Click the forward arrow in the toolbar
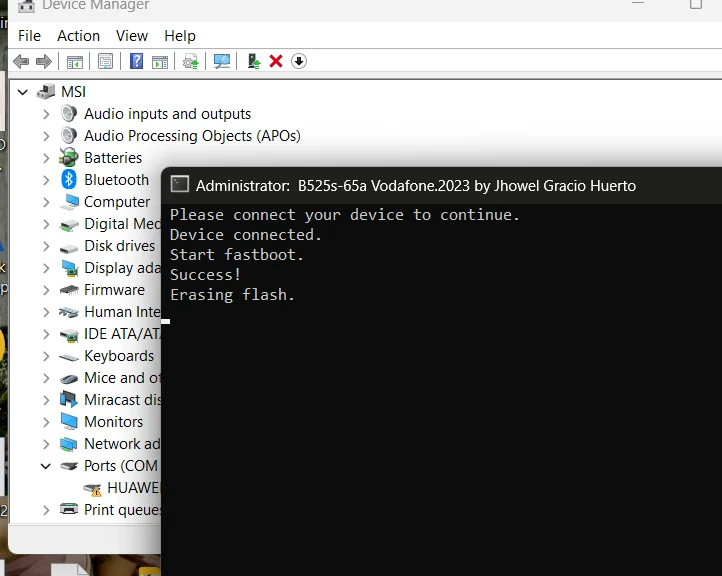 pos(44,61)
